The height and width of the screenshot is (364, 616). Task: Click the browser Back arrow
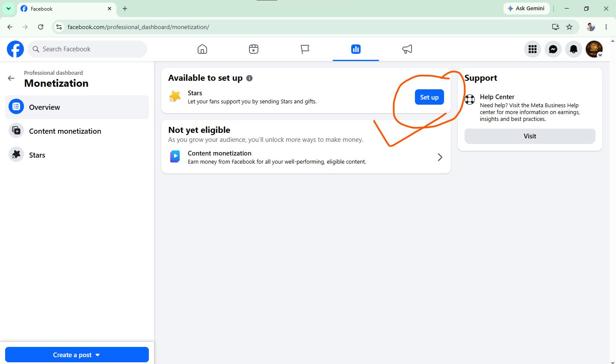pos(10,27)
